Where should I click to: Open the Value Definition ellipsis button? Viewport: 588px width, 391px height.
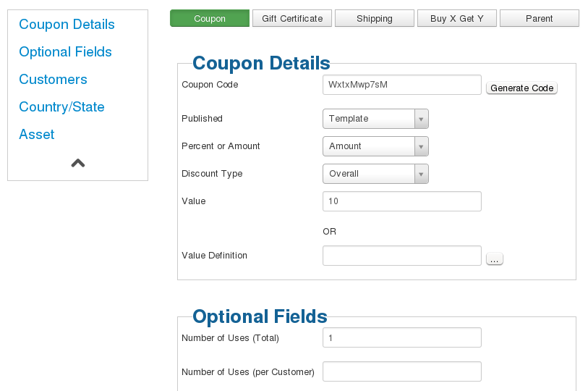tap(494, 258)
